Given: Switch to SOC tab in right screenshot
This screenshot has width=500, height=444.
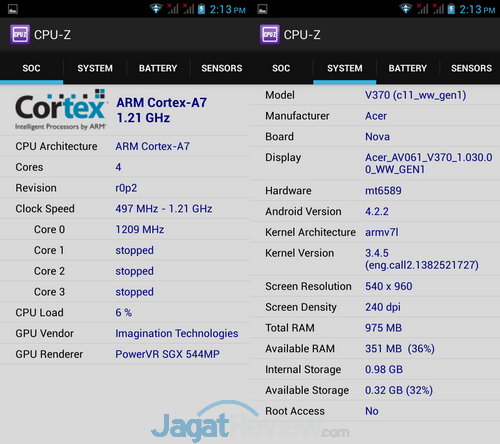Looking at the screenshot, I should click(281, 68).
